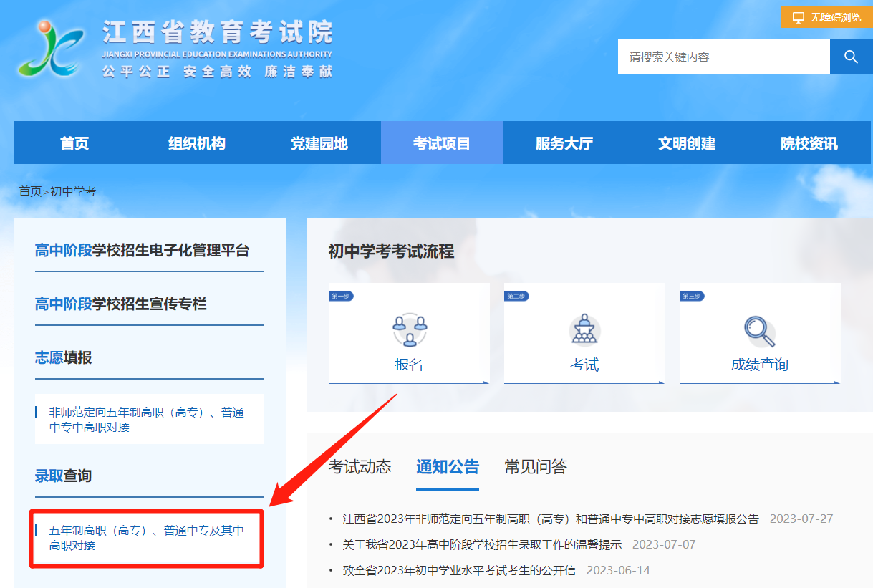The width and height of the screenshot is (873, 588).
Task: Open 组织机构 menu item
Action: [197, 143]
